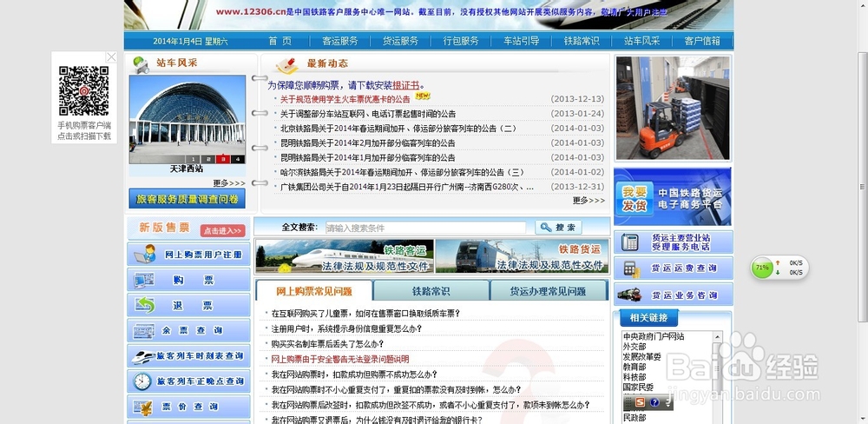Select slide 1 of station photos
Image resolution: width=868 pixels, height=424 pixels.
(x=194, y=159)
